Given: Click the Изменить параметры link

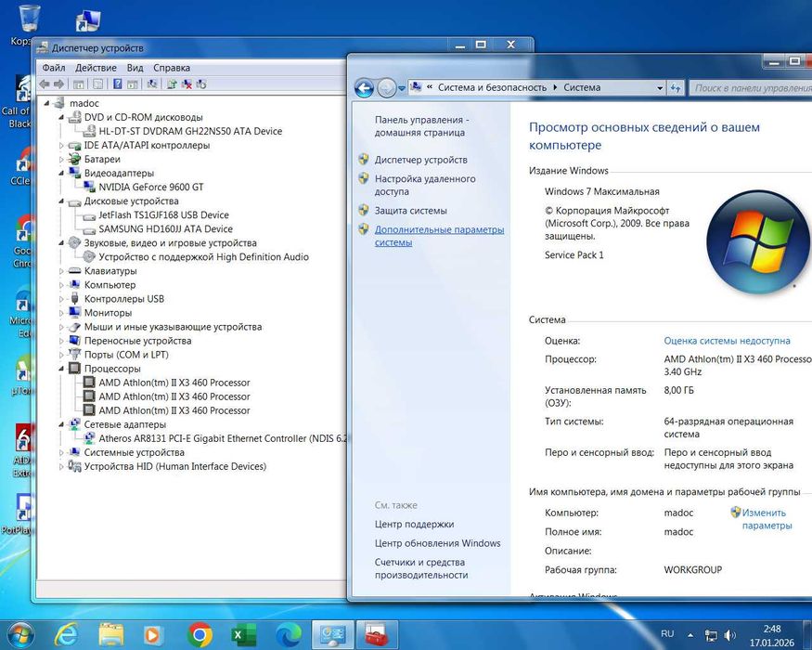Looking at the screenshot, I should tap(767, 519).
